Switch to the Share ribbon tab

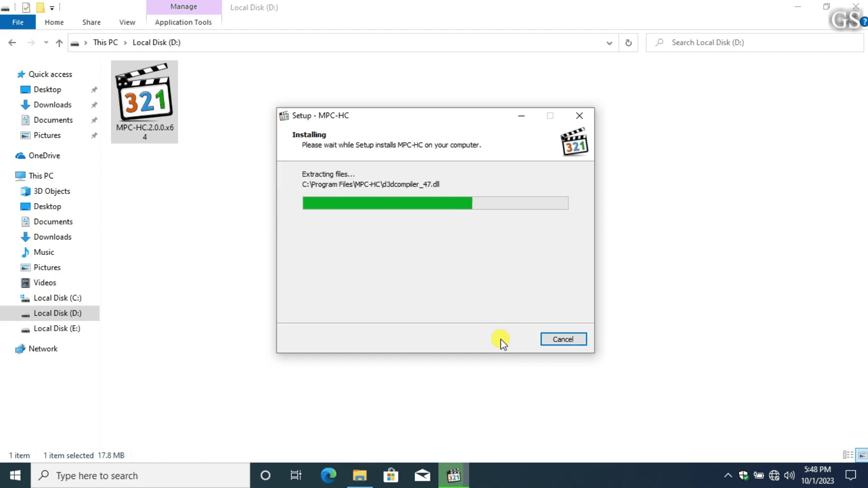(x=91, y=22)
